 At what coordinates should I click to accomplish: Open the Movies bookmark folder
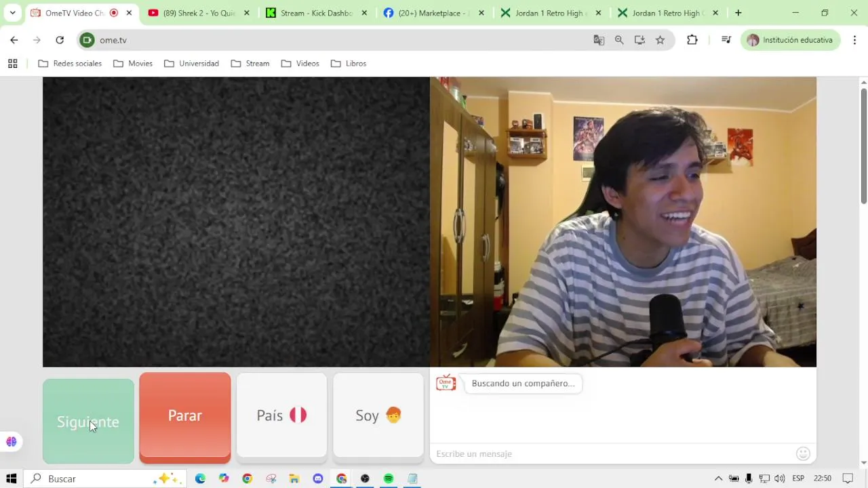133,64
